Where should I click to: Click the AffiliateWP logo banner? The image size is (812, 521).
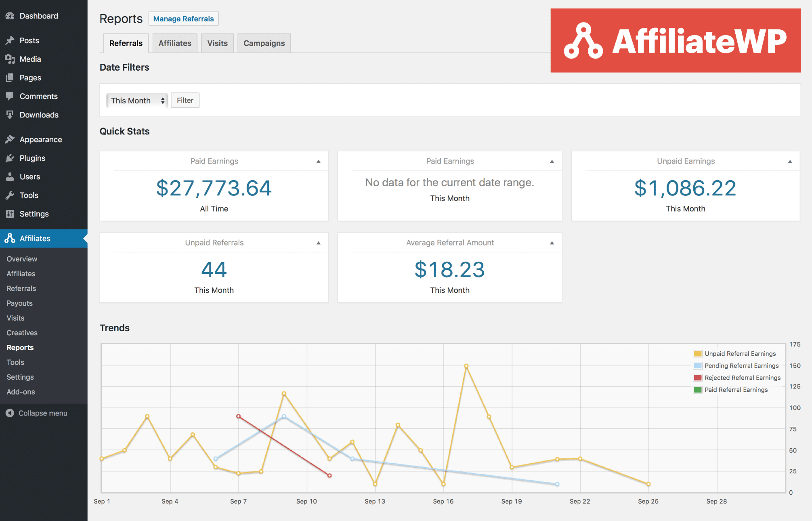(676, 40)
